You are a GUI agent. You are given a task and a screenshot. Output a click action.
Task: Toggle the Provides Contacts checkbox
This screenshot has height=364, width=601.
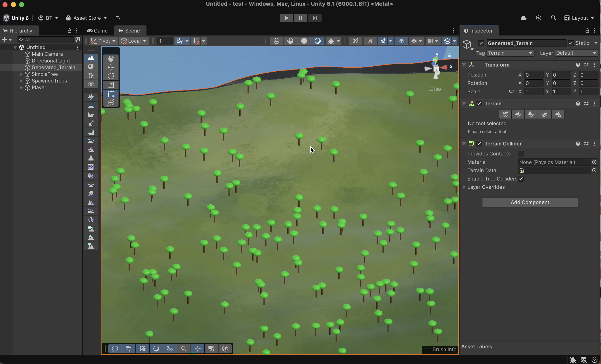pyautogui.click(x=521, y=154)
